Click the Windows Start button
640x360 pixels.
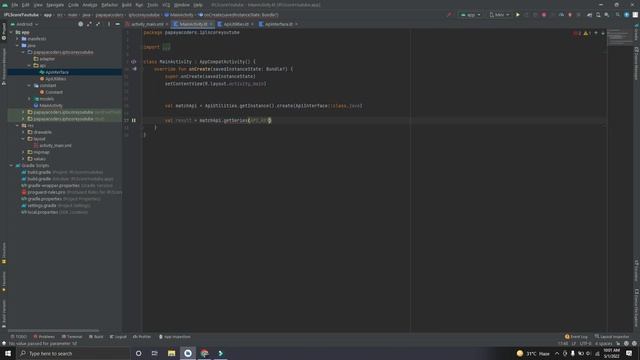[x=8, y=353]
